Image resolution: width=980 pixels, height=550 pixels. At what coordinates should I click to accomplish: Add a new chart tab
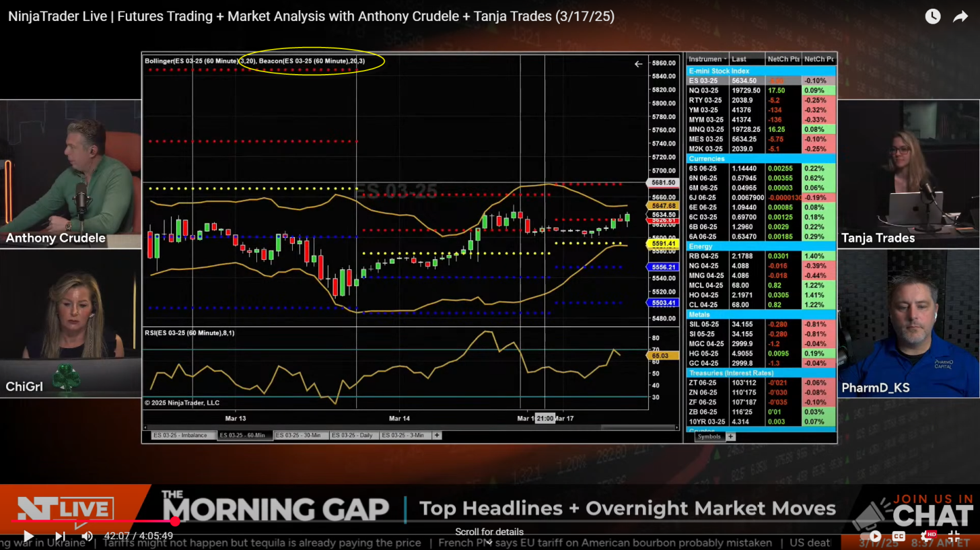click(x=437, y=436)
